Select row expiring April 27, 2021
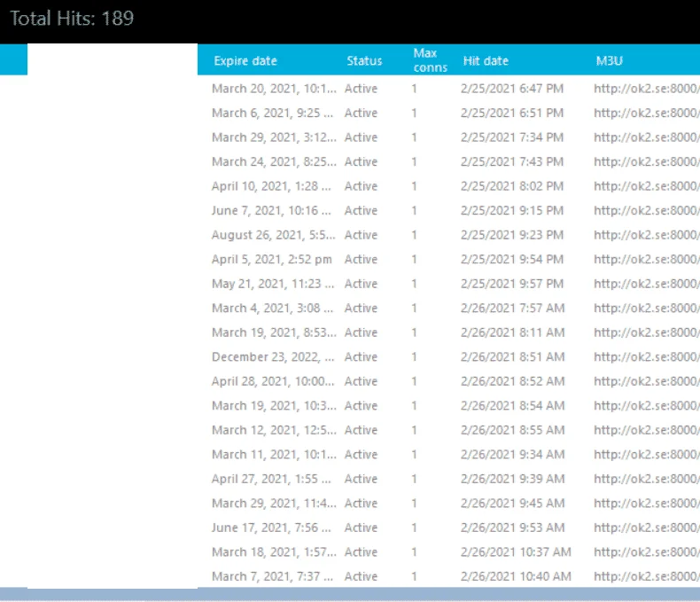Viewport: 700px width, 602px height. coord(448,479)
